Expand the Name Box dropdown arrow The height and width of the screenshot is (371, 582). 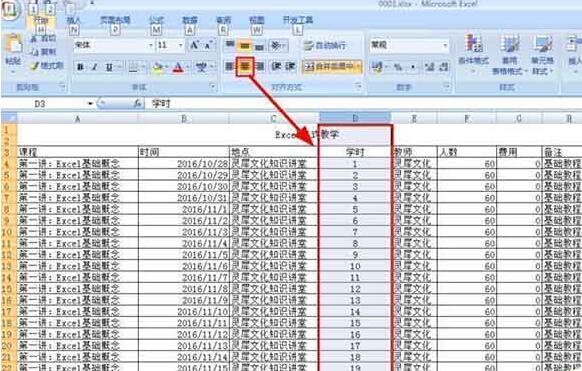click(x=90, y=104)
